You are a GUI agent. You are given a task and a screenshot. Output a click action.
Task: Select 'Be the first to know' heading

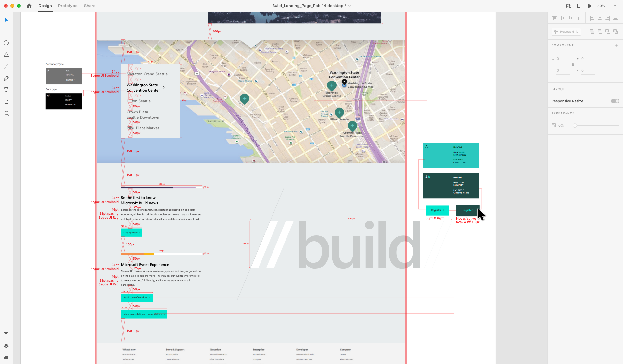click(x=138, y=198)
